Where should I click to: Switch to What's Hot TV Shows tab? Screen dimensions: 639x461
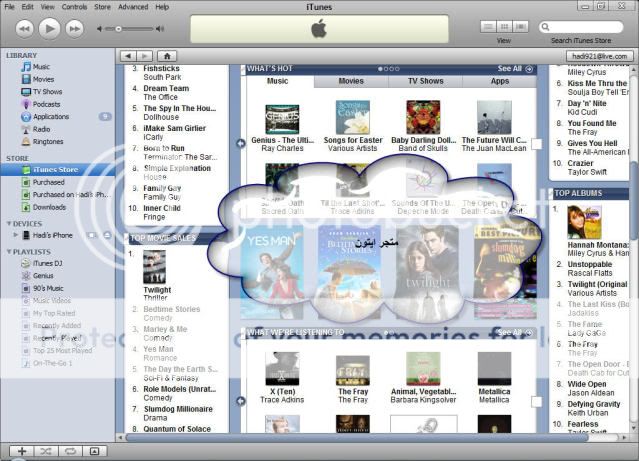425,81
